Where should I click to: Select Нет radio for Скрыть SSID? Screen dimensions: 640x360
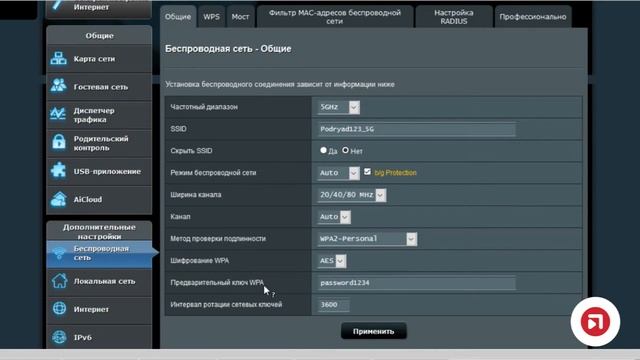345,150
